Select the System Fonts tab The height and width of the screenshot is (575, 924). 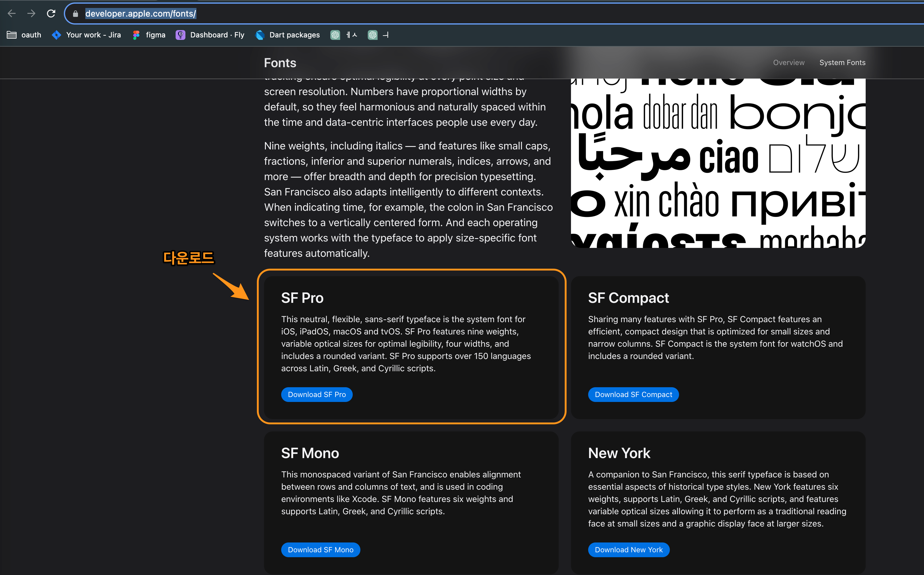point(842,62)
